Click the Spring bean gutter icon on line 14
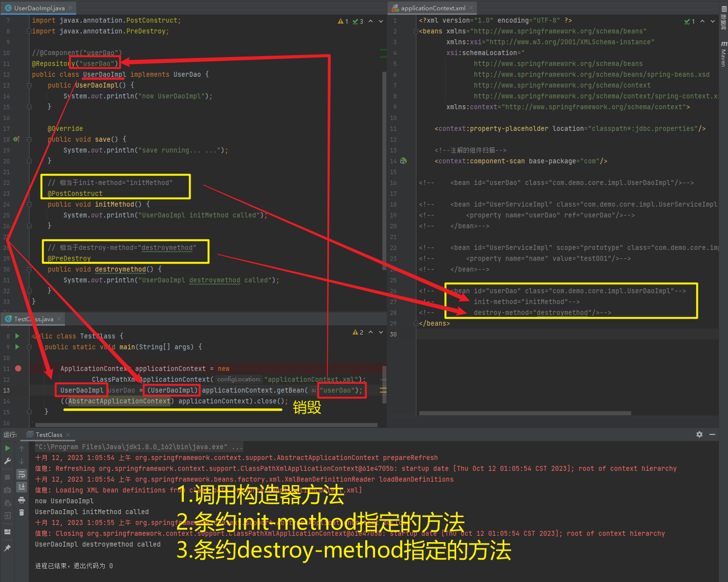This screenshot has height=582, width=728. point(404,161)
